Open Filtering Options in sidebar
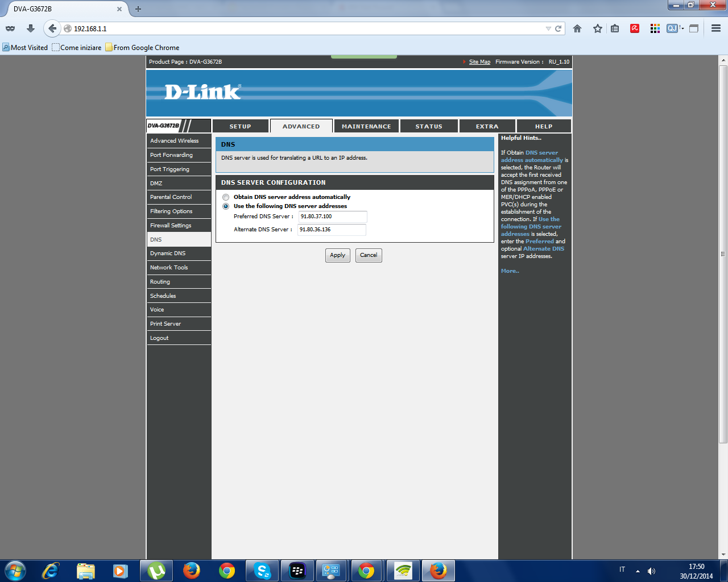This screenshot has height=582, width=728. 179,211
